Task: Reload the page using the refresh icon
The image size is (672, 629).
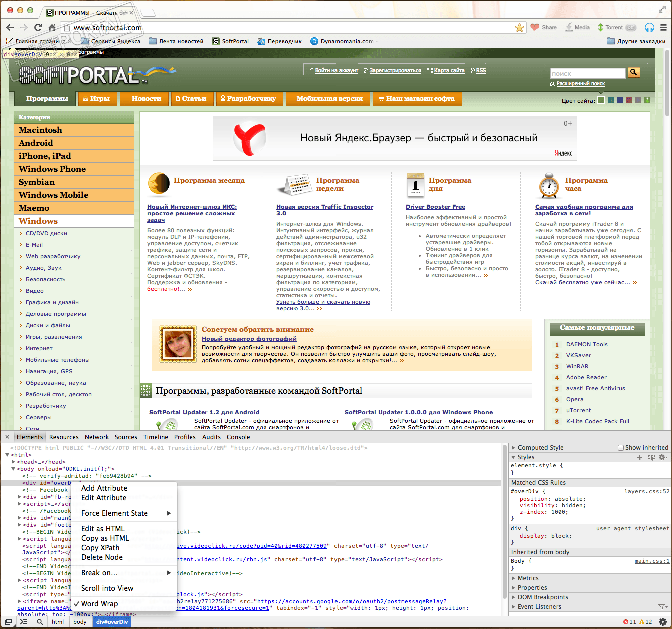Action: pos(38,27)
